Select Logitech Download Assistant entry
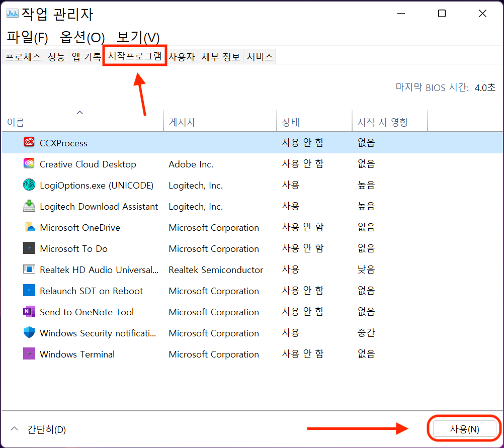 click(x=99, y=206)
